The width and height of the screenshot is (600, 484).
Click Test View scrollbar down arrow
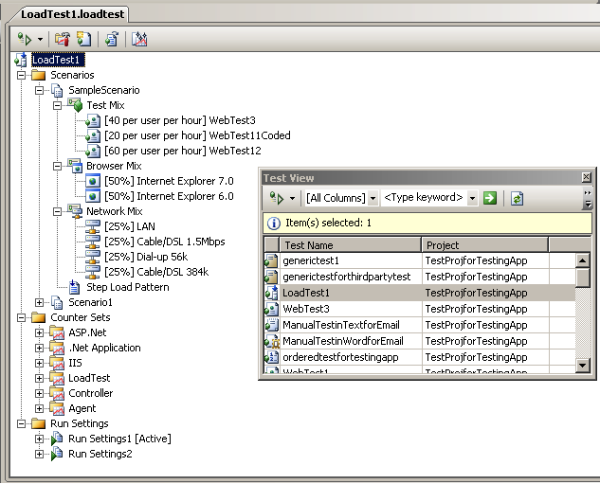click(x=583, y=365)
